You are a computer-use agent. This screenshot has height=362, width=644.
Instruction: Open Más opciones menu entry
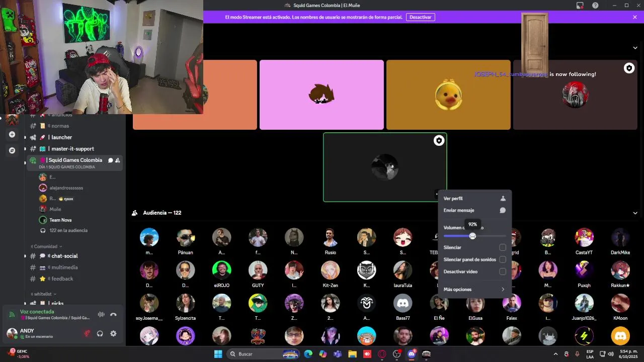coord(474,290)
